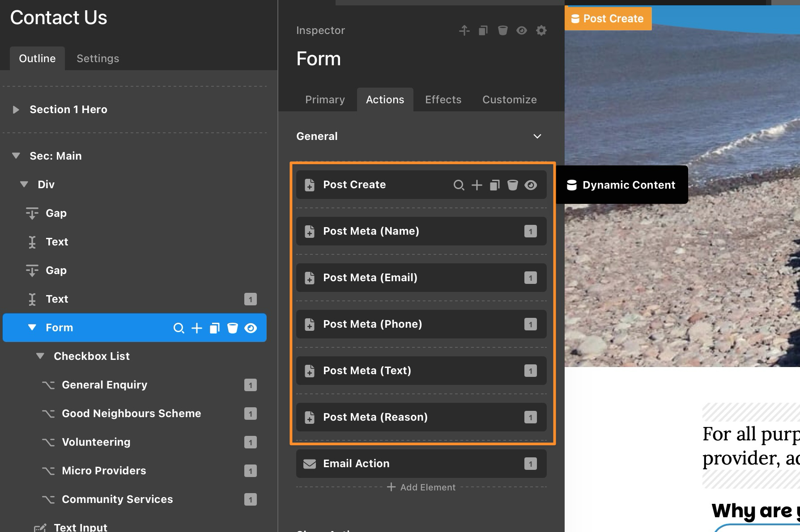Viewport: 800px width, 532px height.
Task: Click the Form row's magnifier icon
Action: click(179, 328)
